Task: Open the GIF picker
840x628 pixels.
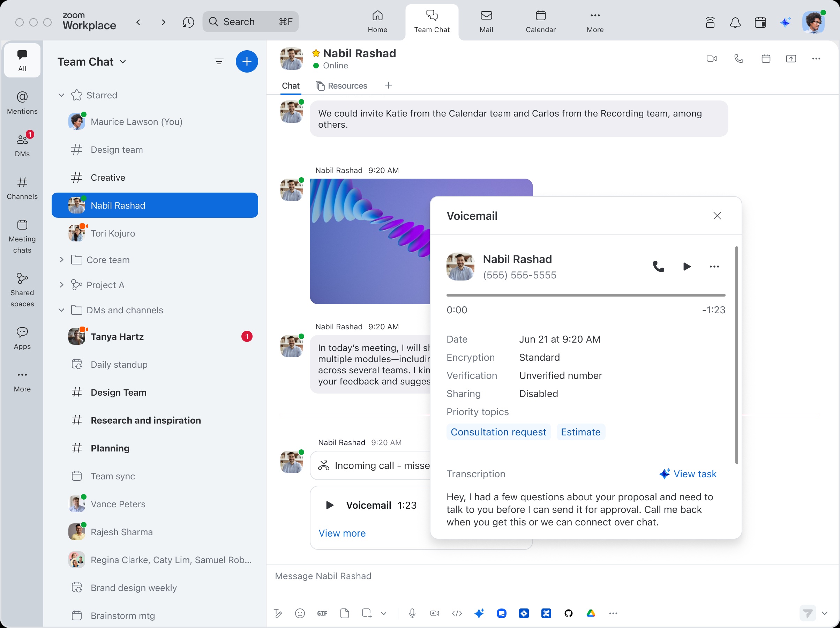Action: [322, 613]
